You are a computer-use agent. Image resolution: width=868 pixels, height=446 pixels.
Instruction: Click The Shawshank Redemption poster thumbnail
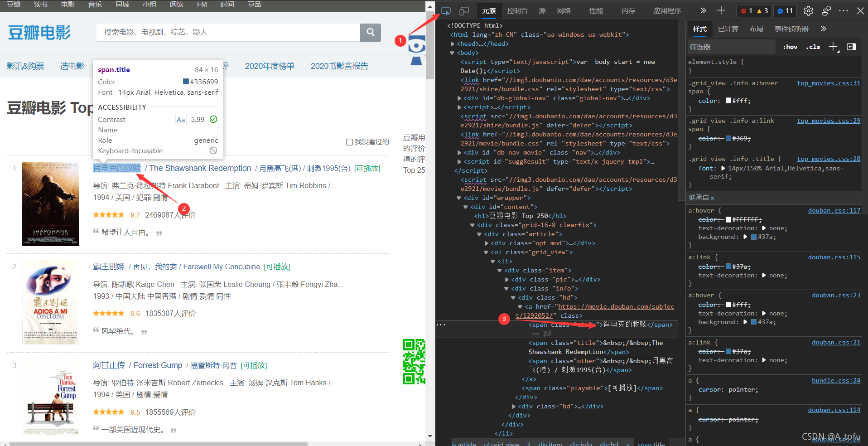[50, 204]
